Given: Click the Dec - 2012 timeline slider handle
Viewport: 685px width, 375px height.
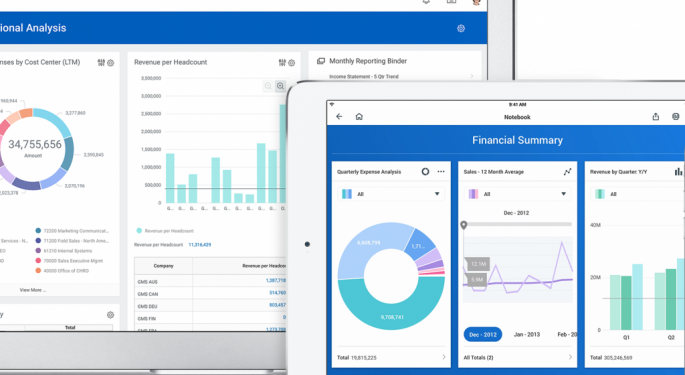Looking at the screenshot, I should point(464,225).
